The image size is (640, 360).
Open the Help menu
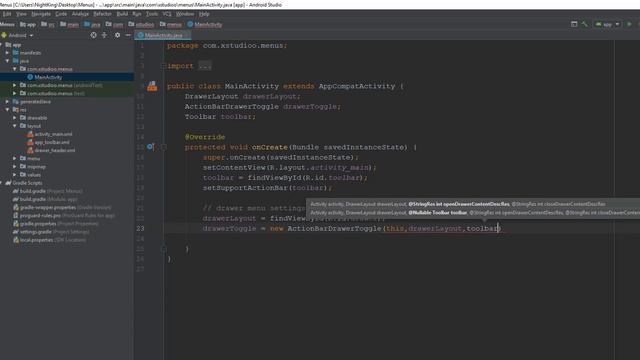pos(204,14)
